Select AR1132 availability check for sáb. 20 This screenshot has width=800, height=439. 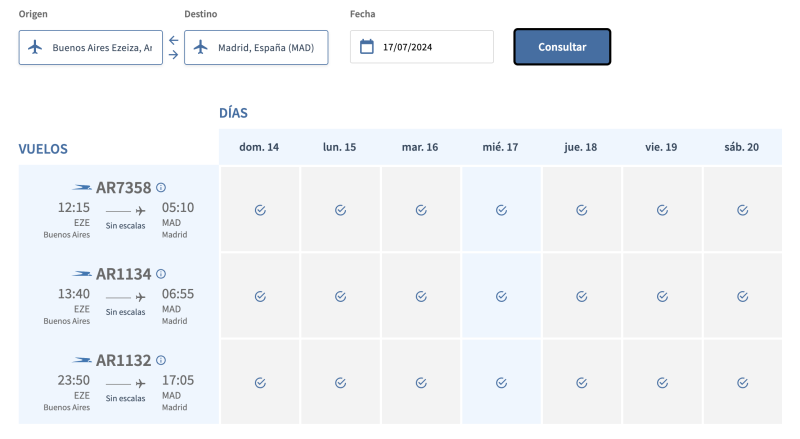[x=742, y=382]
